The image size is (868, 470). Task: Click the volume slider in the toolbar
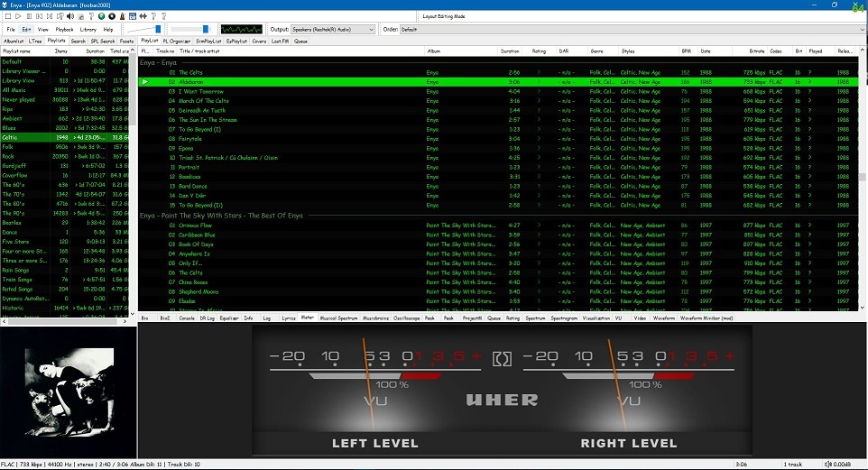pyautogui.click(x=144, y=30)
